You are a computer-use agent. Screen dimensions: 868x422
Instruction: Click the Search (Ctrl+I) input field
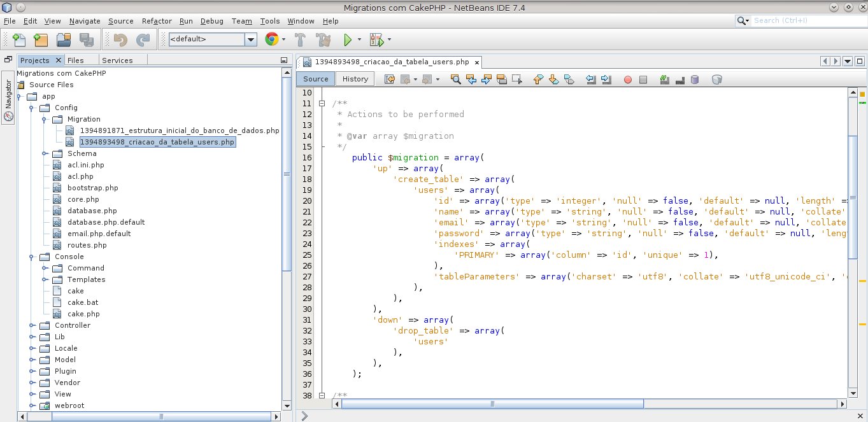point(808,20)
